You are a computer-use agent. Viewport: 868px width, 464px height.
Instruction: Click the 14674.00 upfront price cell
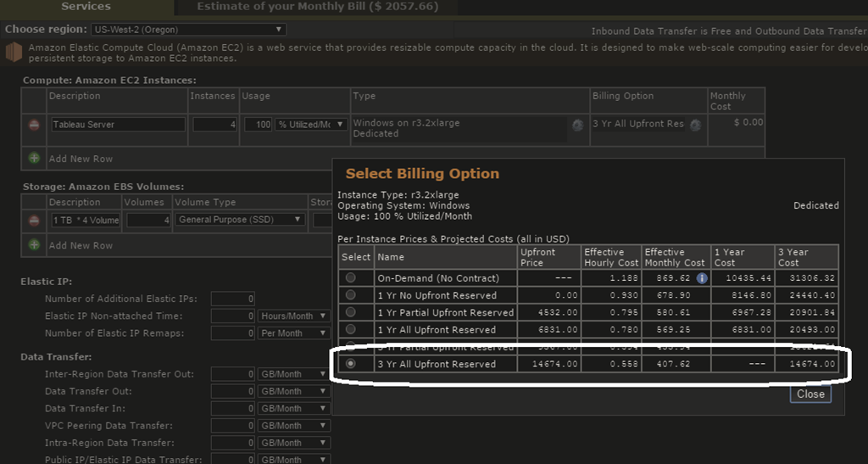[x=549, y=365]
